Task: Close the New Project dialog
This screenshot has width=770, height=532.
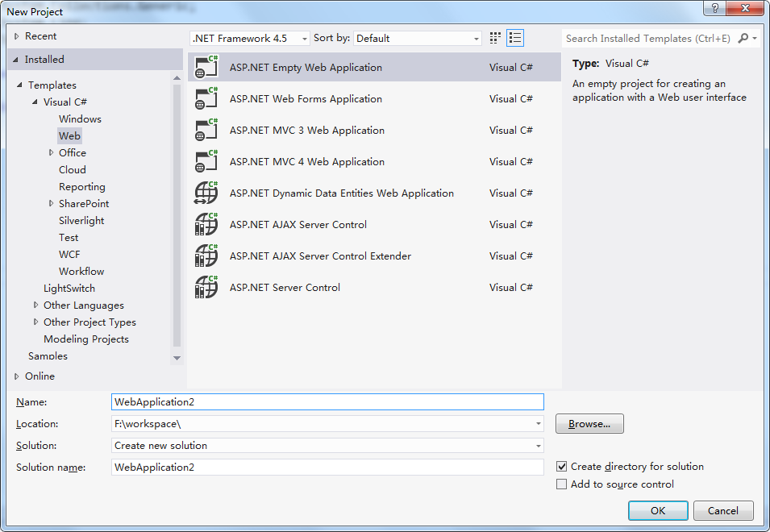Action: click(x=745, y=8)
